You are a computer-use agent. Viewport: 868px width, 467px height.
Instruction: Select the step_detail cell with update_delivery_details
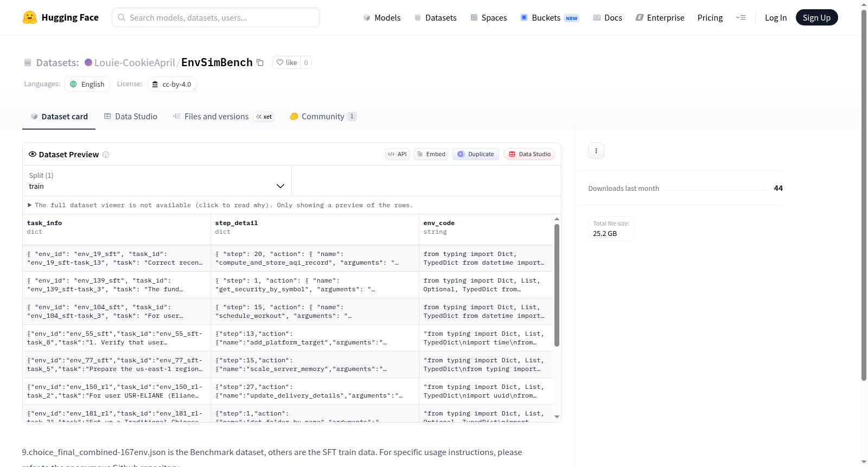315,391
